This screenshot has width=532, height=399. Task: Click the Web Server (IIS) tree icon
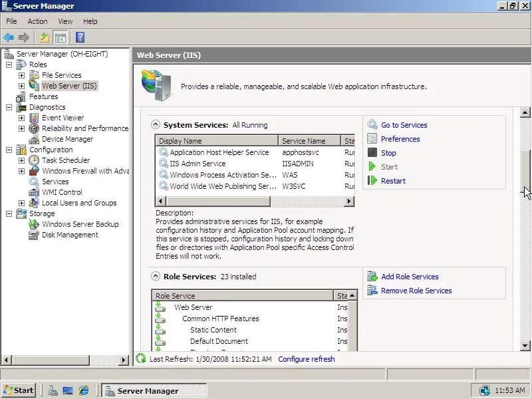(34, 86)
